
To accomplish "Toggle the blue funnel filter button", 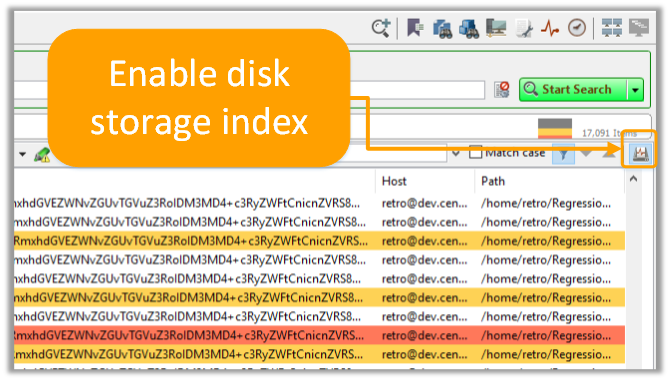I will [x=563, y=154].
